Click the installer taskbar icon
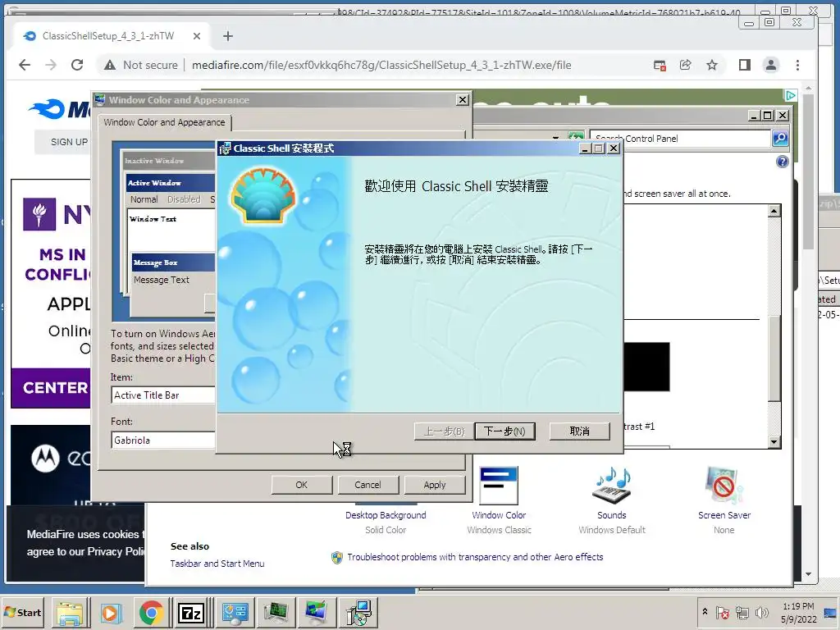Viewport: 840px width, 630px height. click(x=358, y=614)
